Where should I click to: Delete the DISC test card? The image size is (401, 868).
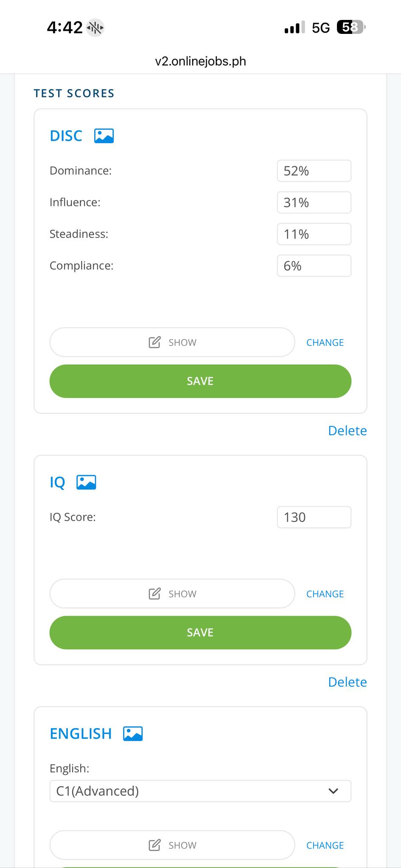347,431
